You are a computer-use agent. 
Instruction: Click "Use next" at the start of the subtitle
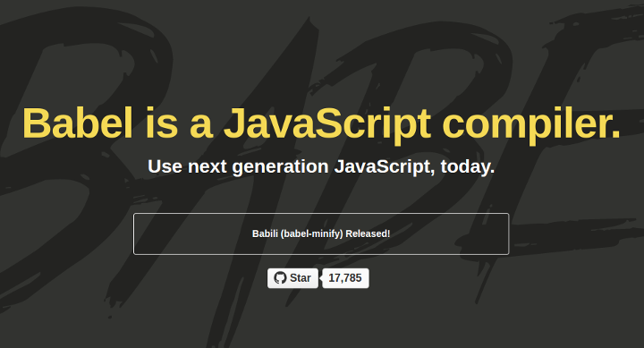pyautogui.click(x=187, y=166)
